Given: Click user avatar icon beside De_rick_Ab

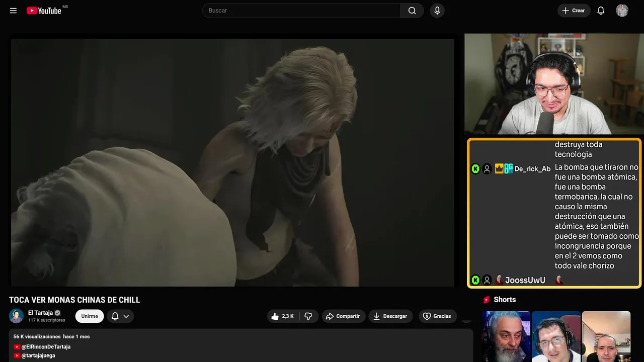Looking at the screenshot, I should tap(487, 169).
